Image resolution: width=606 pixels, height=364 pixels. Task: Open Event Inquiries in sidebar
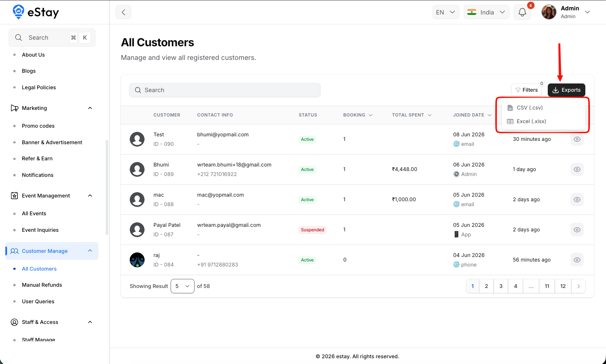point(40,230)
